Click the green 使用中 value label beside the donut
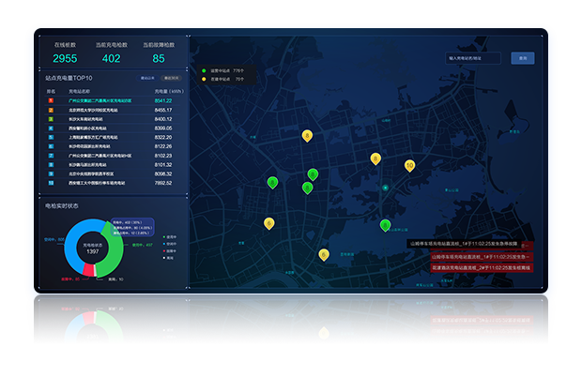582x392 pixels. tap(143, 245)
